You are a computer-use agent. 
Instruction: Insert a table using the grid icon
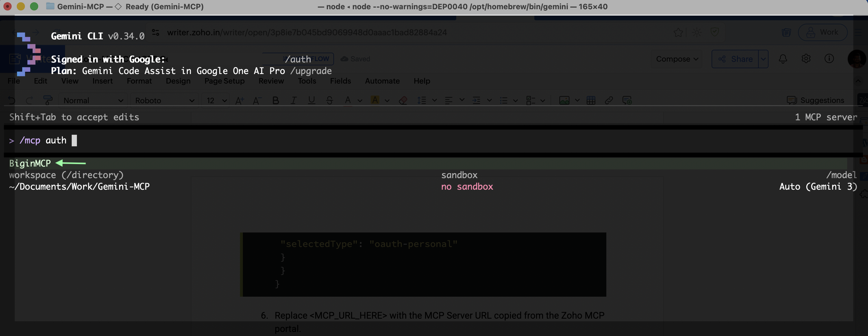[x=591, y=100]
